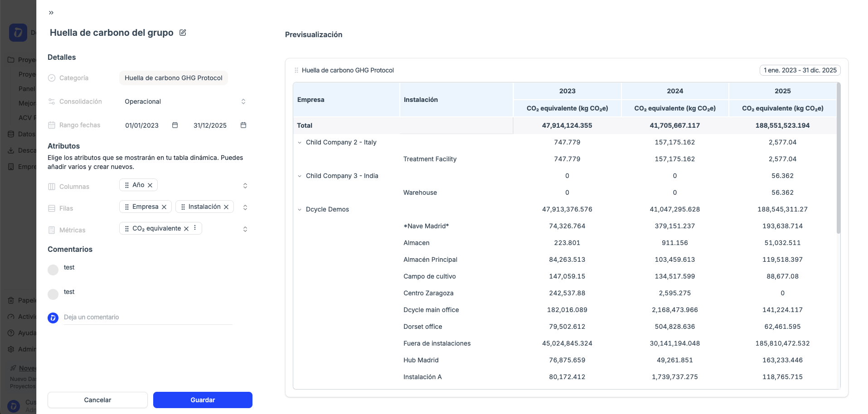Click the Guardar button
The height and width of the screenshot is (414, 868).
[203, 400]
